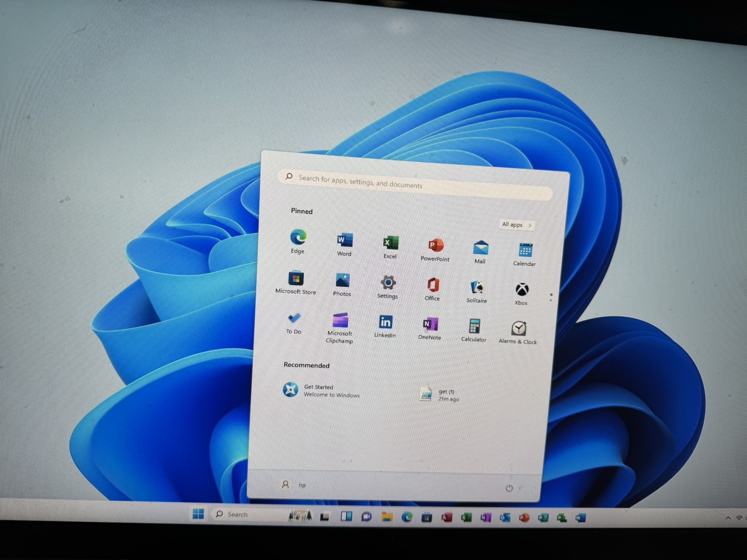747x560 pixels.
Task: Open the Widgets panel from the taskbar
Action: click(346, 516)
